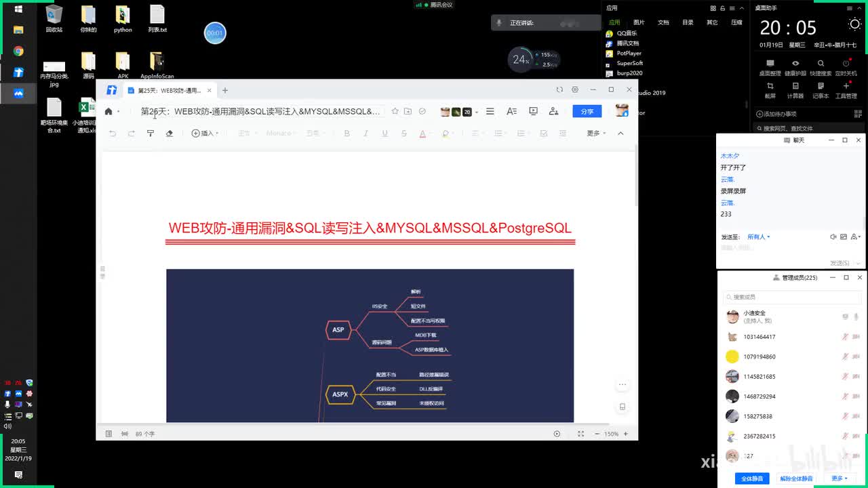Click 解除全体静音 unmute all button
Screen dimensions: 868x488
[797, 479]
